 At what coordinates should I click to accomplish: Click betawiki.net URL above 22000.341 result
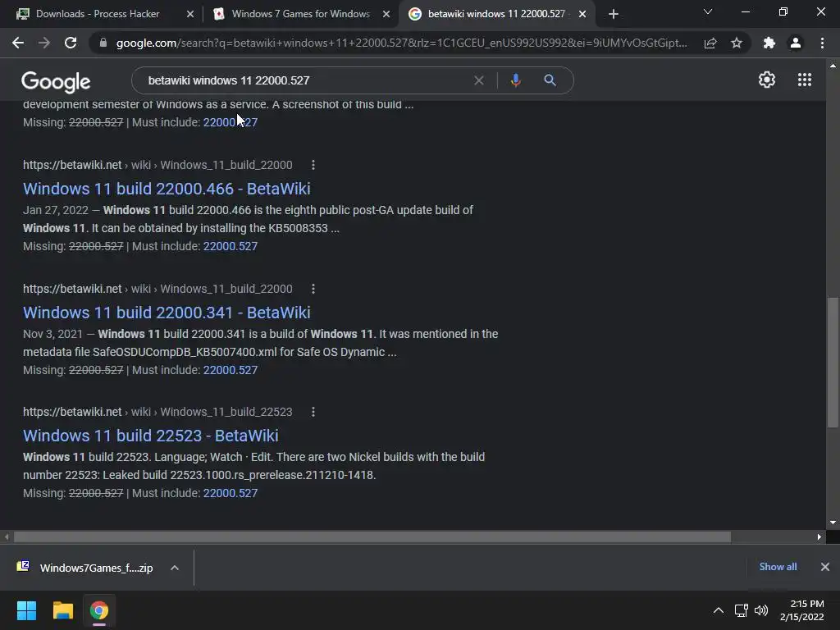(157, 289)
